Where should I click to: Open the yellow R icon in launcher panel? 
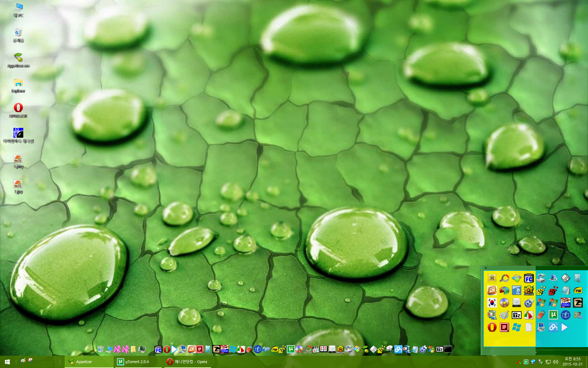(492, 278)
